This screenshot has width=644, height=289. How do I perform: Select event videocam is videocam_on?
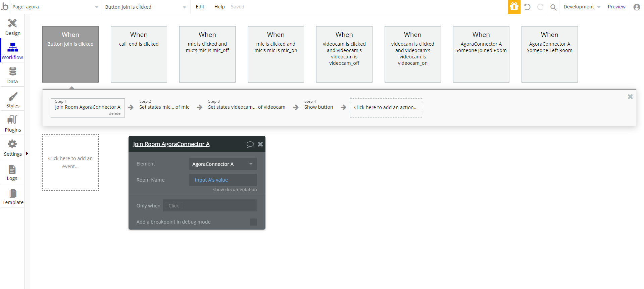point(413,54)
